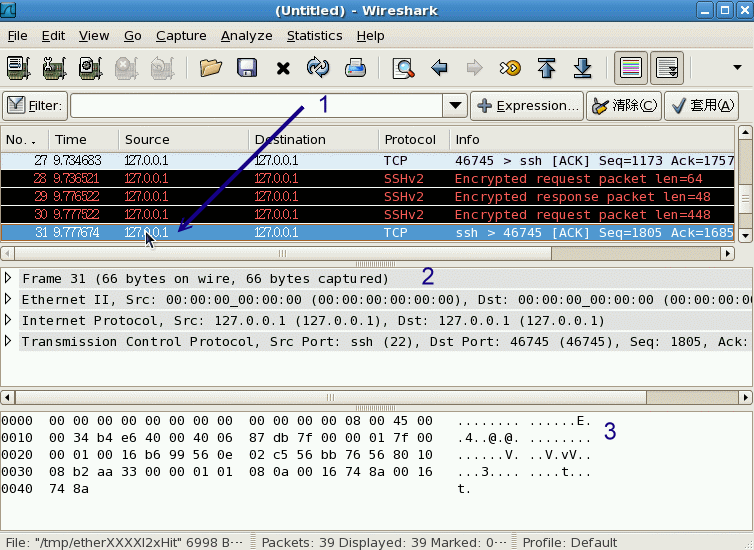Screen dimensions: 754x550
Task: Click the greyed restart capture icon
Action: click(162, 68)
